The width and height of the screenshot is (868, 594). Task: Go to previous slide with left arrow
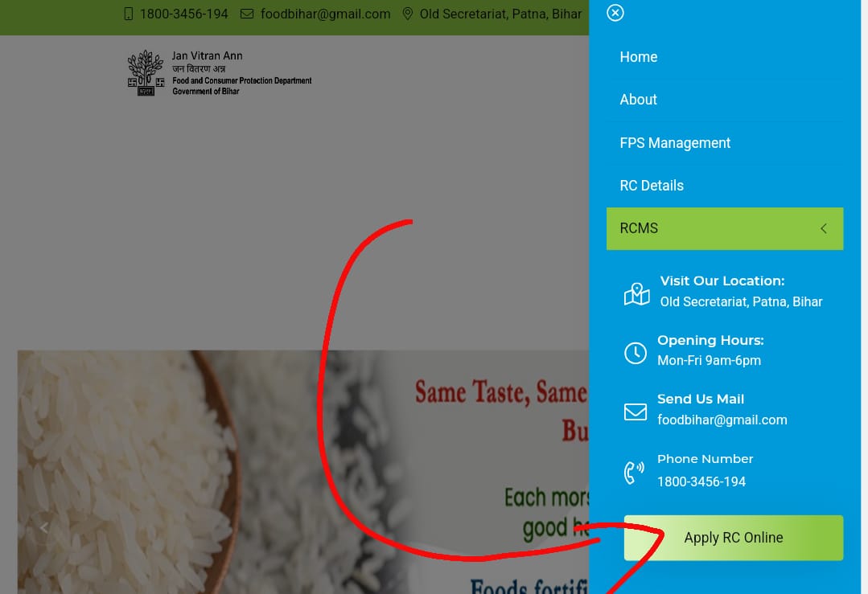(44, 528)
